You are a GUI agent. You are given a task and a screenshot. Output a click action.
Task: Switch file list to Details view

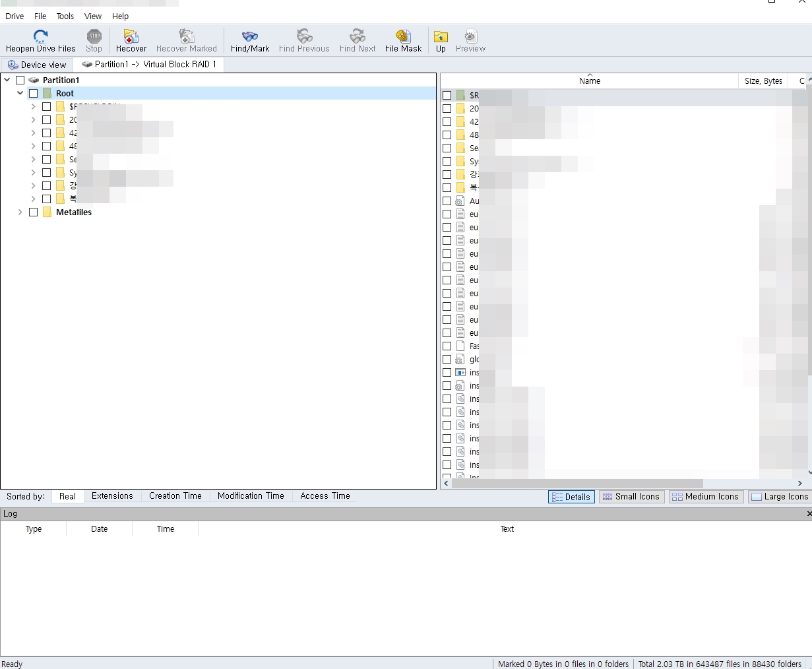(x=571, y=497)
